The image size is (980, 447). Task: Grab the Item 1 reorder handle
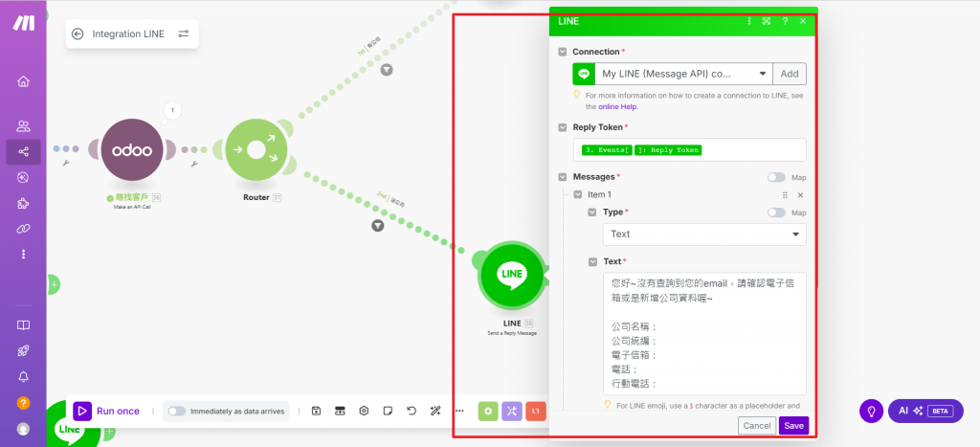pyautogui.click(x=785, y=195)
